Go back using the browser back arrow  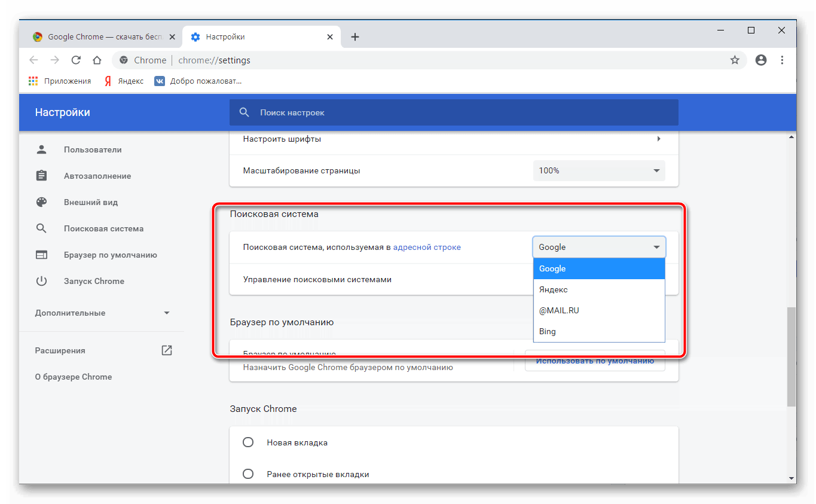pos(33,60)
